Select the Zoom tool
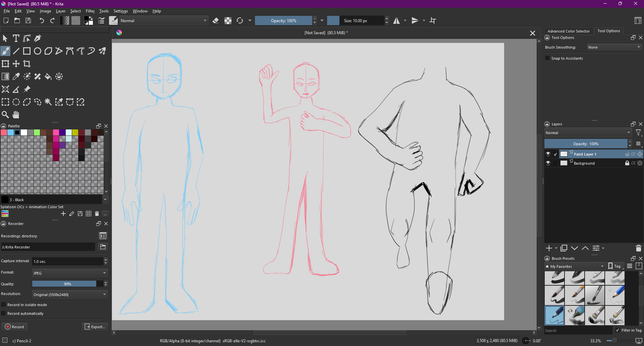This screenshot has height=346, width=644. pyautogui.click(x=5, y=115)
